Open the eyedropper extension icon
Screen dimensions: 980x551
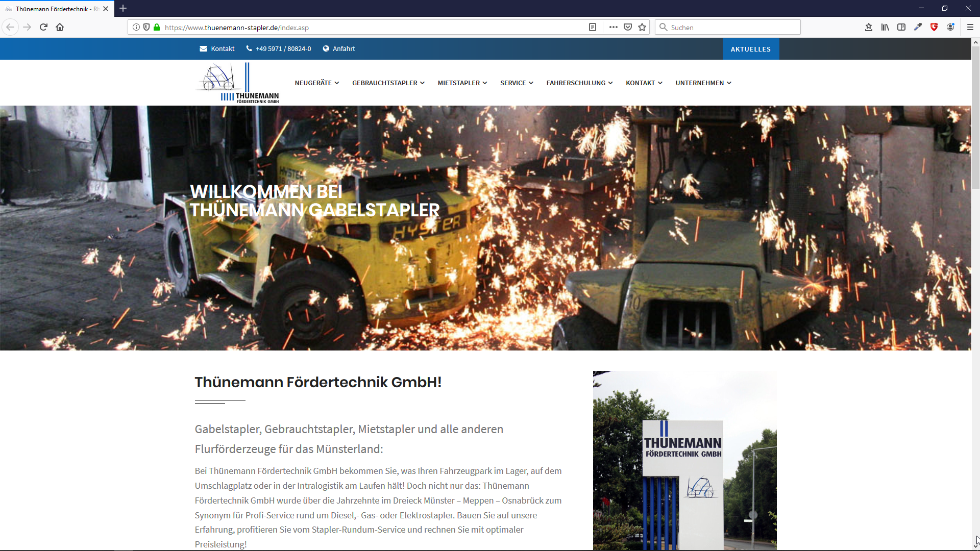coord(918,27)
